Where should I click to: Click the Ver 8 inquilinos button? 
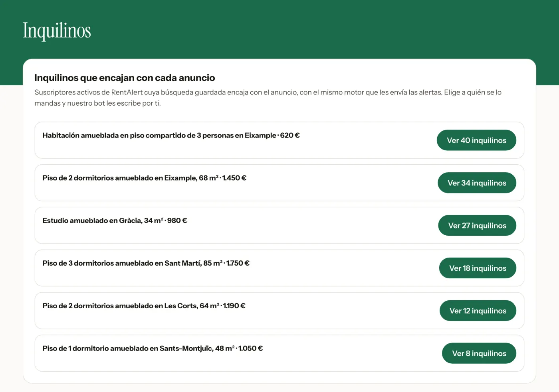coord(479,353)
